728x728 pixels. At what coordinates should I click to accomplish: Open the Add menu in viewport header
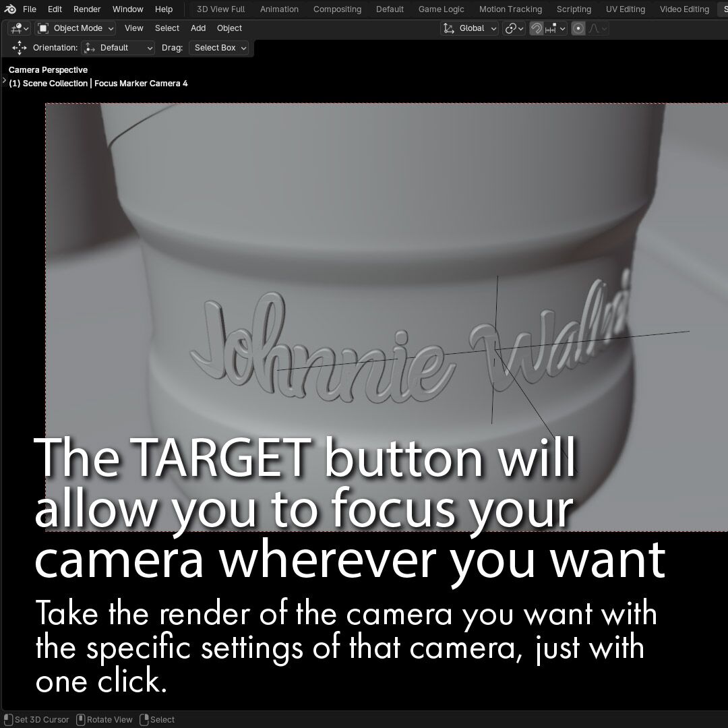(198, 28)
